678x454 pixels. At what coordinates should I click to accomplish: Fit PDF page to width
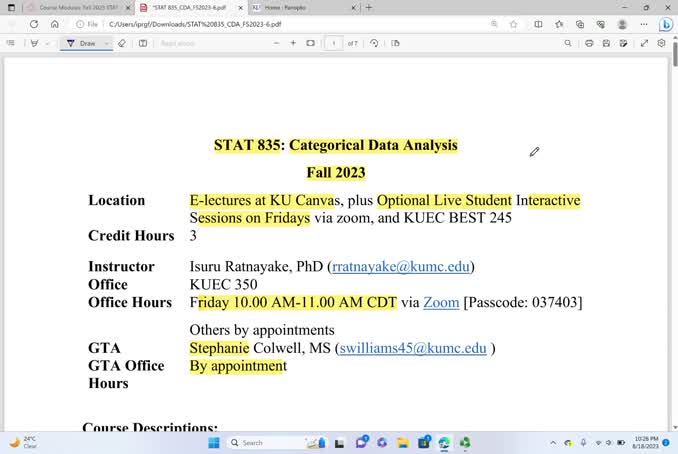point(310,43)
